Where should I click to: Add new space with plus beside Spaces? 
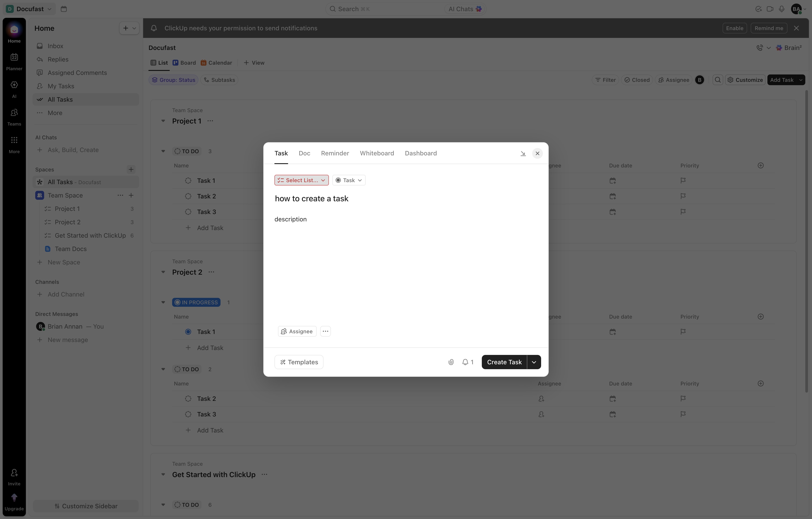131,170
